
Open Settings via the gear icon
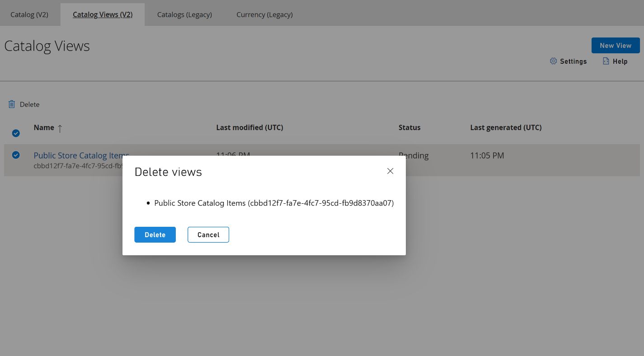point(553,61)
